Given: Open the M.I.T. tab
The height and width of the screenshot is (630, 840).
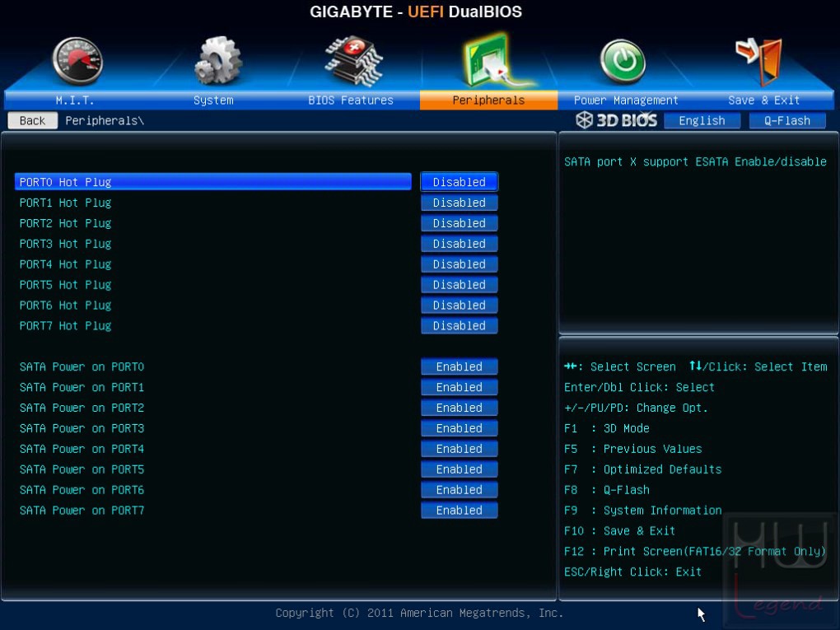Looking at the screenshot, I should 74,100.
